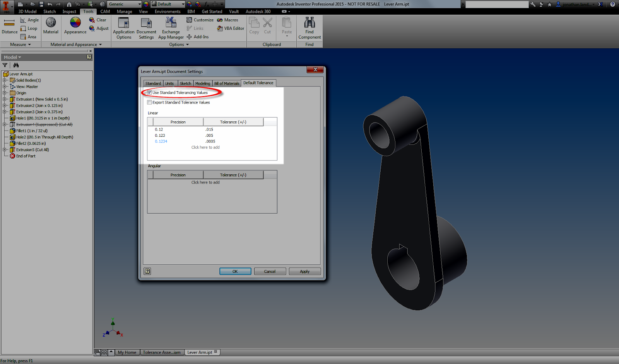Launch the VBA Editor
Image resolution: width=619 pixels, height=364 pixels.
pyautogui.click(x=231, y=29)
